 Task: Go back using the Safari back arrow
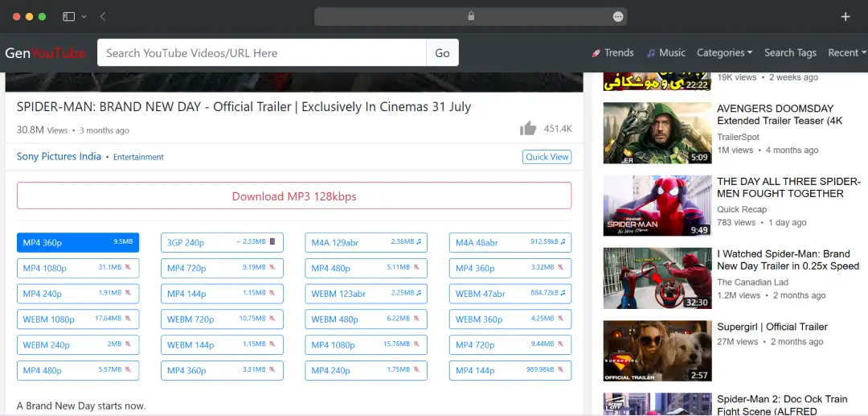pyautogui.click(x=103, y=17)
